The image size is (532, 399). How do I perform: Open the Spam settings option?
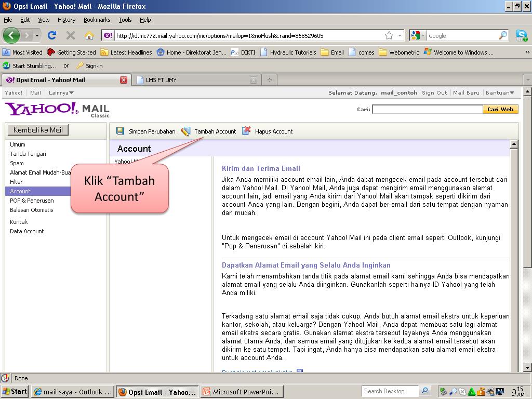point(17,163)
